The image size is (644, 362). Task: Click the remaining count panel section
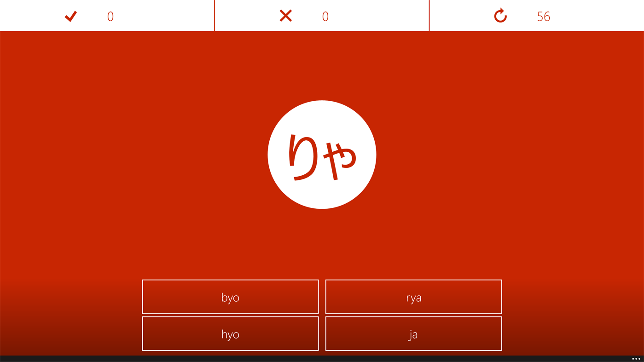pos(536,15)
